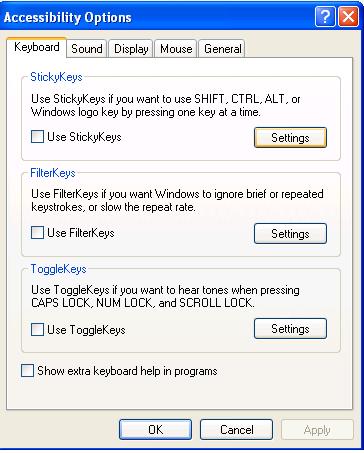Open the Display tab
This screenshot has height=453, width=364.
131,49
